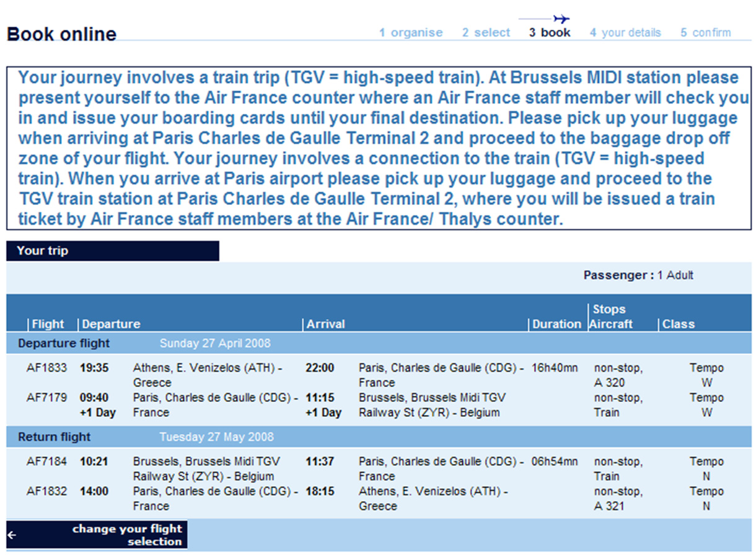Click change your flight selection button

point(97,535)
